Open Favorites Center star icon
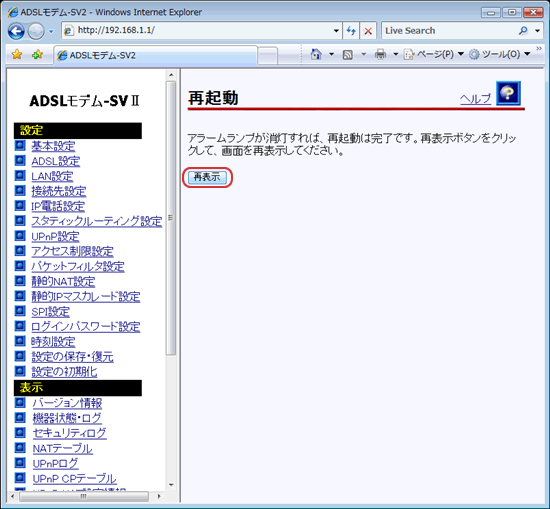550x509 pixels. (x=17, y=54)
